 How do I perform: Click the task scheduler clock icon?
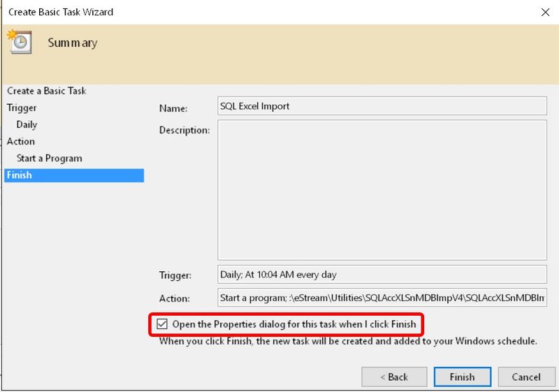(x=19, y=42)
